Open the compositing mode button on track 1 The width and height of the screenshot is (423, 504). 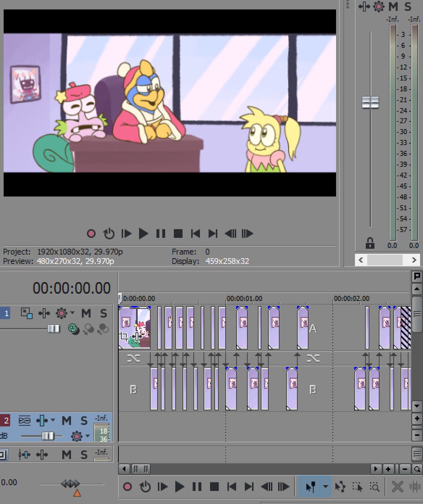coord(73,328)
